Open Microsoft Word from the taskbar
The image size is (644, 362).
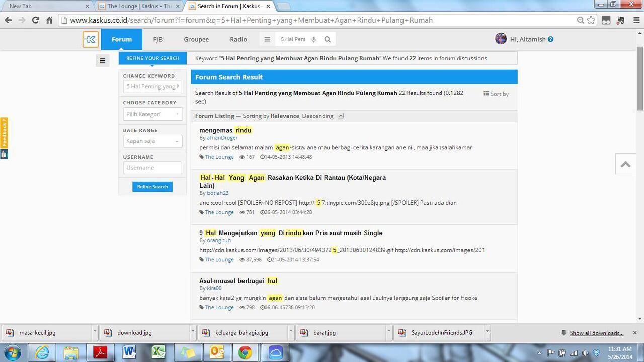(x=129, y=352)
